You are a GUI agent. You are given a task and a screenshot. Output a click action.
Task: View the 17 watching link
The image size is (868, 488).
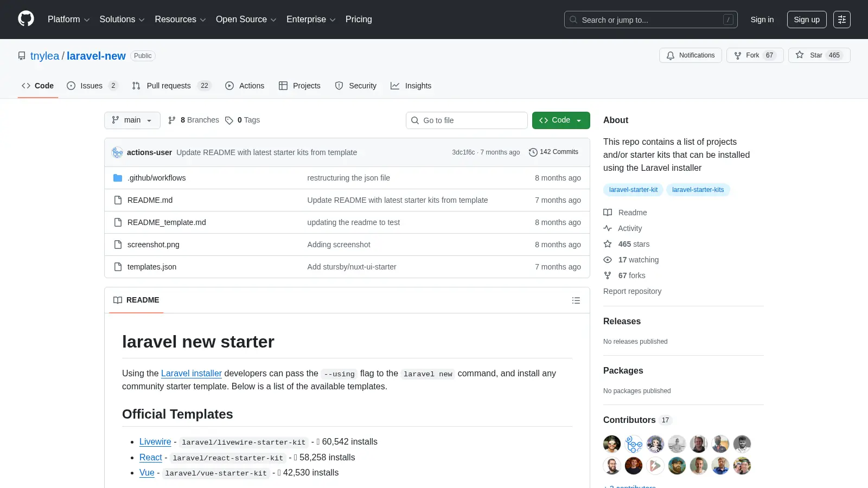(631, 260)
